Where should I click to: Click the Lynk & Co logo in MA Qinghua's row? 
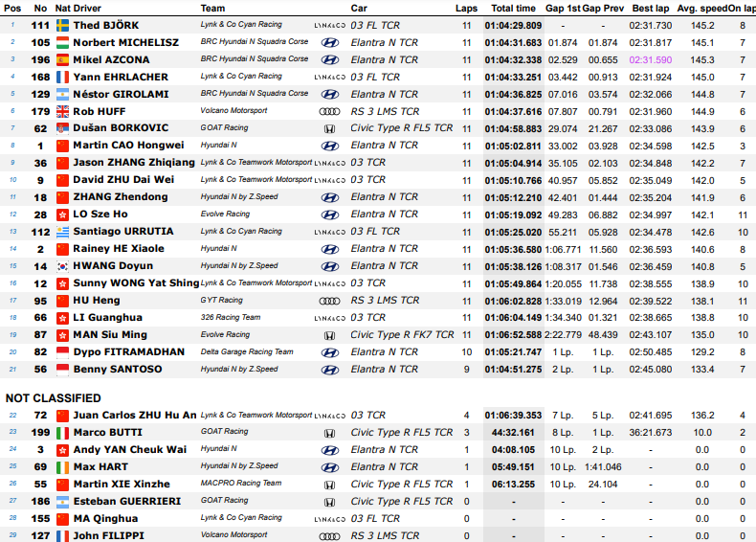[x=330, y=519]
